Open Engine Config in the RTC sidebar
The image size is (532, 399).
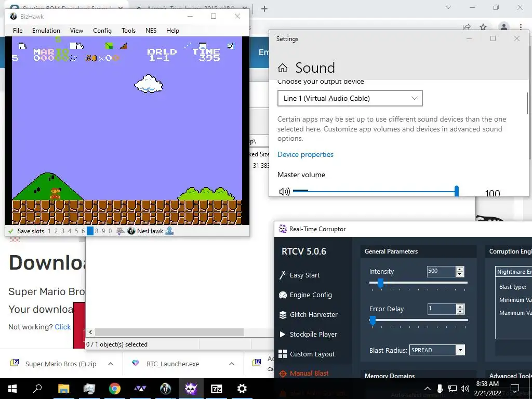[305, 295]
